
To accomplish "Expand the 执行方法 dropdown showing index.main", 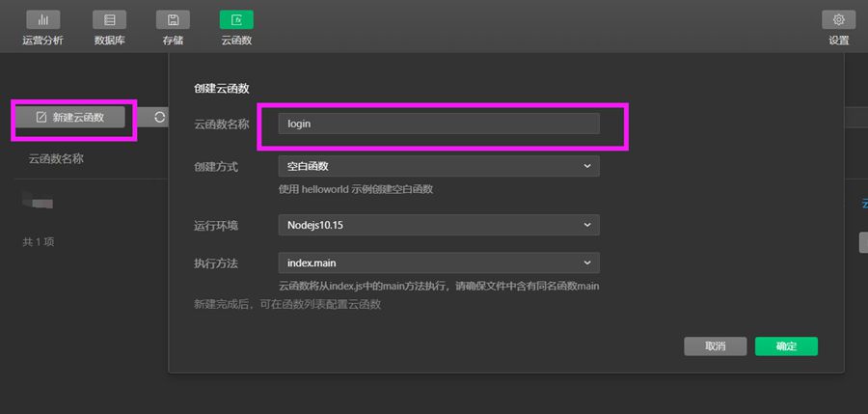I will [438, 262].
